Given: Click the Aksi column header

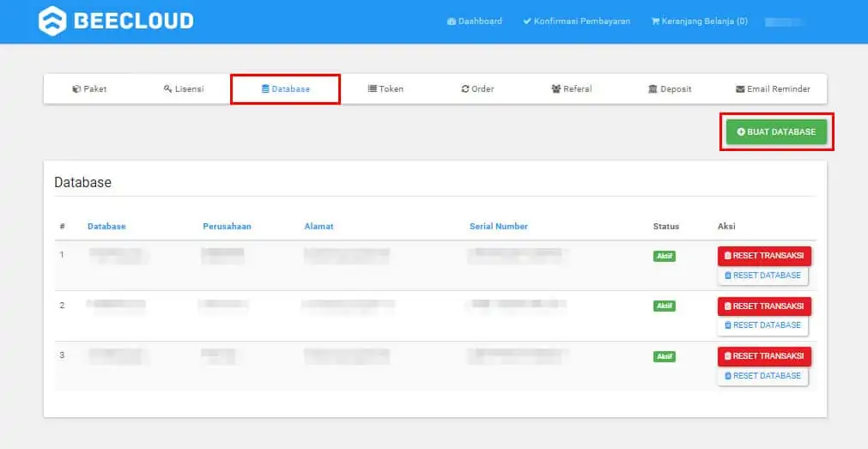Looking at the screenshot, I should point(726,226).
